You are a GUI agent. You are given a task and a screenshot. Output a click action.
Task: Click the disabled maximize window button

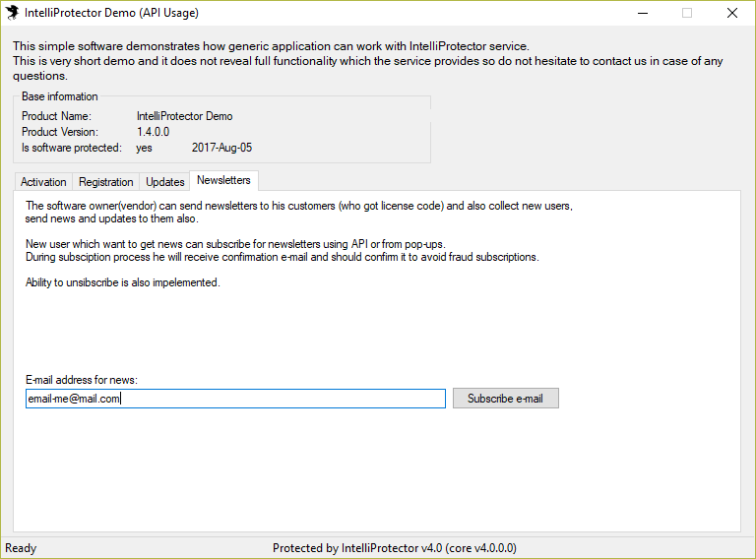687,13
